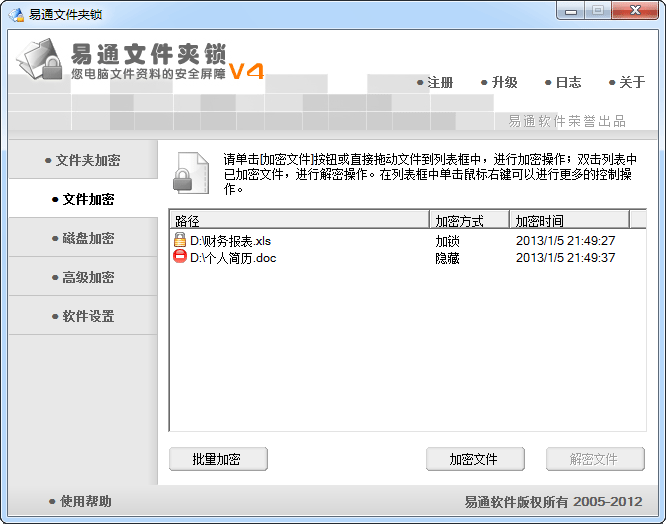This screenshot has height=524, width=666.
Task: Switch to the 磁盘加密 tab
Action: 83,238
